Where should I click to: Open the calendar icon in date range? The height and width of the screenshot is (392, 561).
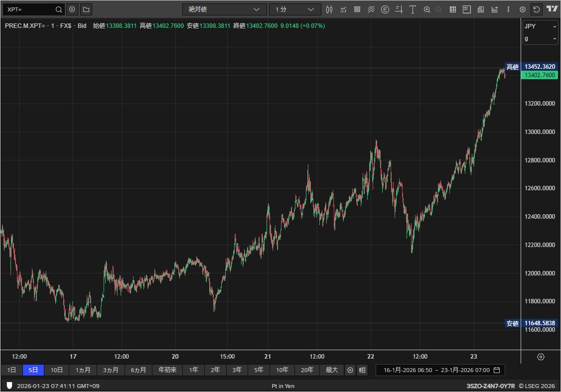click(497, 370)
